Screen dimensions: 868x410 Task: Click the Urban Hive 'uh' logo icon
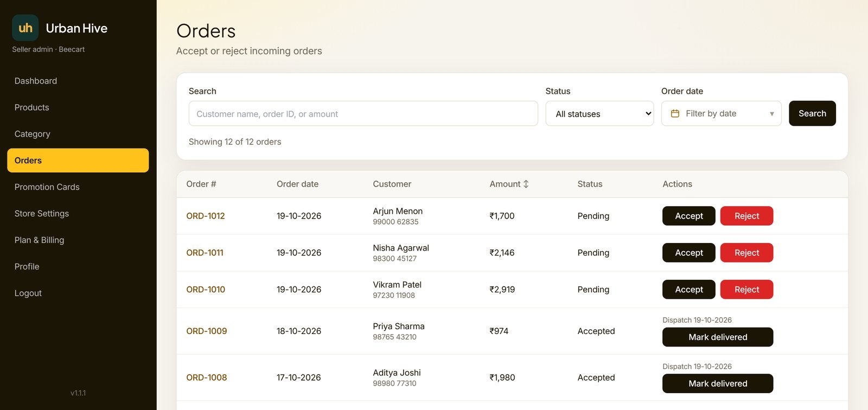(25, 28)
